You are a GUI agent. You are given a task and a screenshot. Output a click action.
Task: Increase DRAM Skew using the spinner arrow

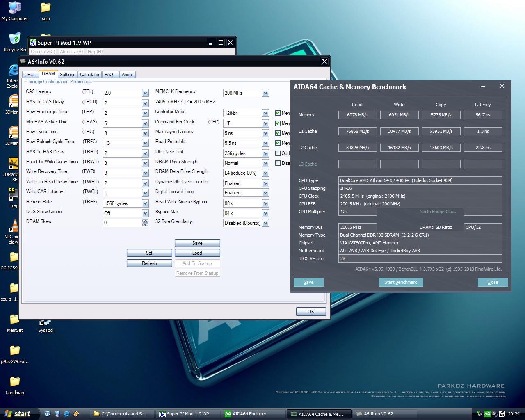(x=145, y=221)
